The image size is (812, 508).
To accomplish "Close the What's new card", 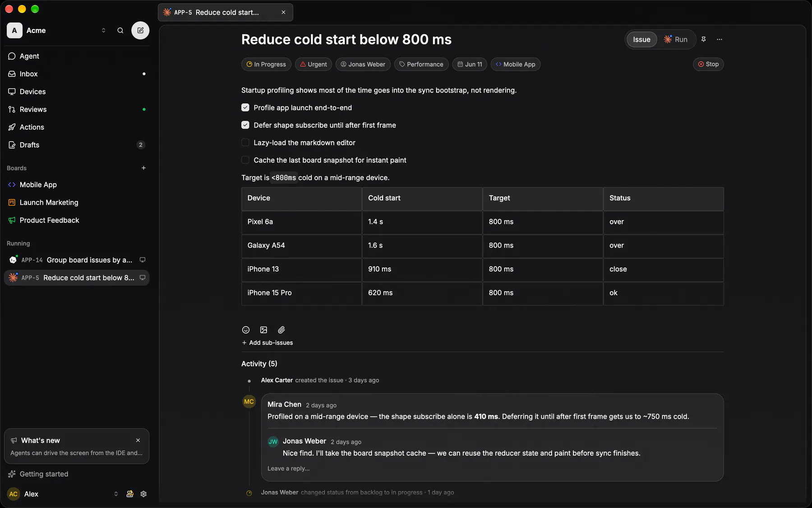I will (138, 440).
